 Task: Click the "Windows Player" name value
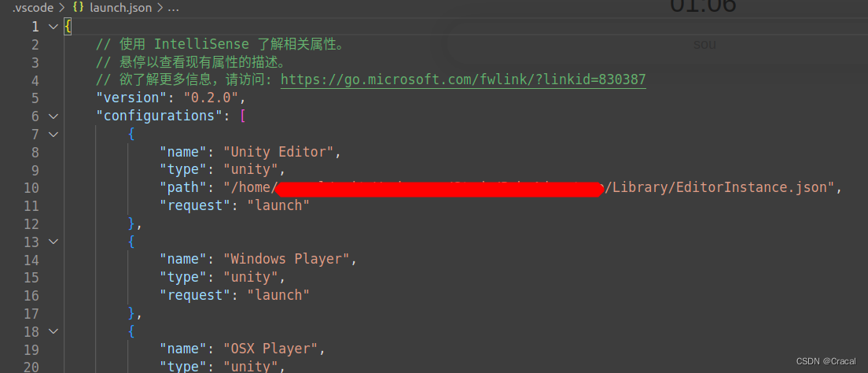click(287, 259)
